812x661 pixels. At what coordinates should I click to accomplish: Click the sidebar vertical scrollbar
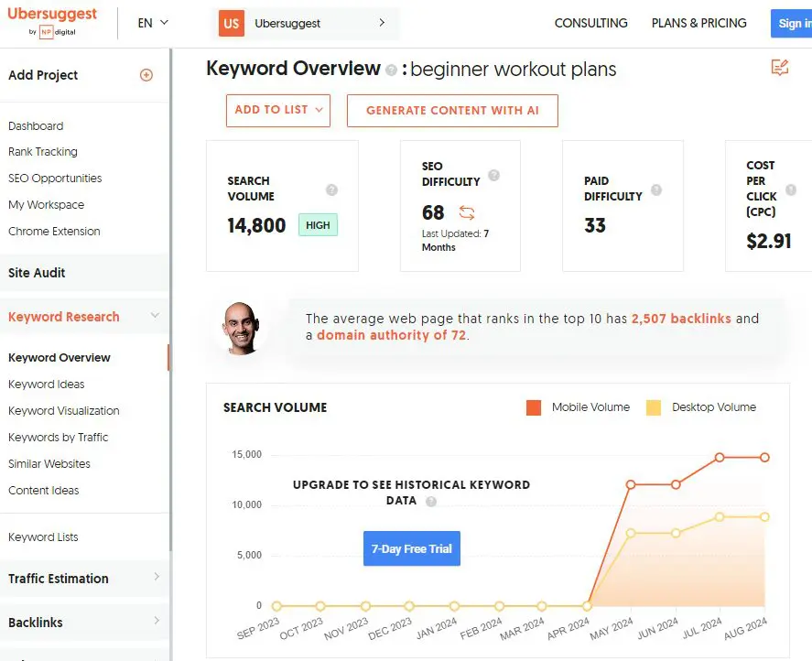click(x=170, y=300)
